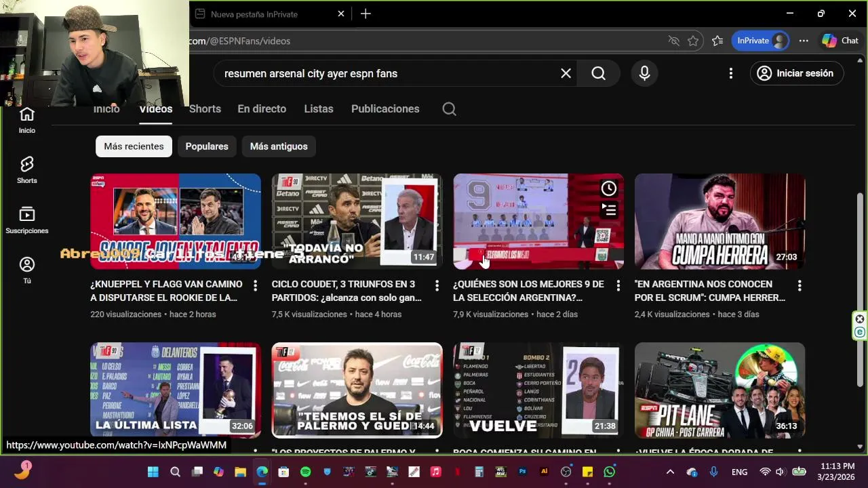868x488 pixels.
Task: Add page to favorites star icon
Action: pos(692,41)
